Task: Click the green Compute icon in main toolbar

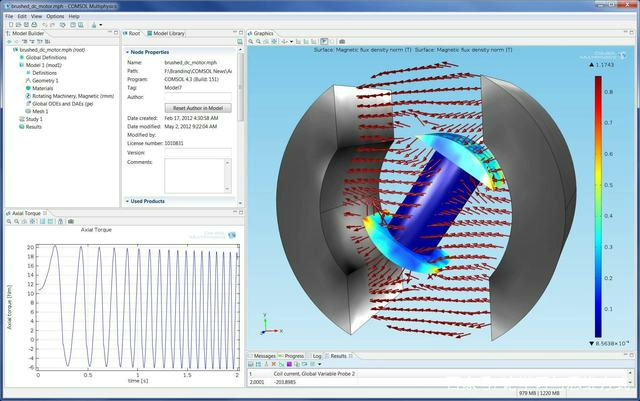Action: pos(94,25)
